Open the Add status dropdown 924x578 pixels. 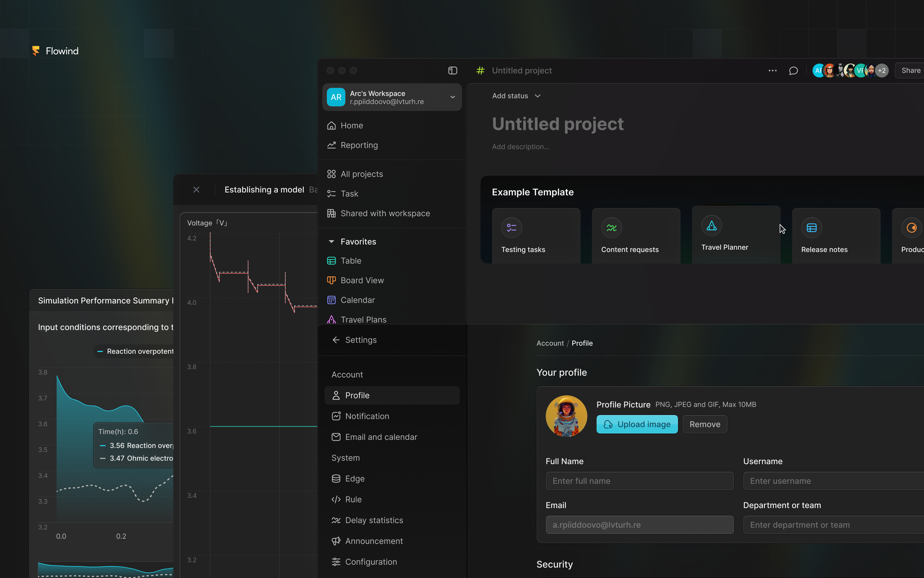pos(516,96)
